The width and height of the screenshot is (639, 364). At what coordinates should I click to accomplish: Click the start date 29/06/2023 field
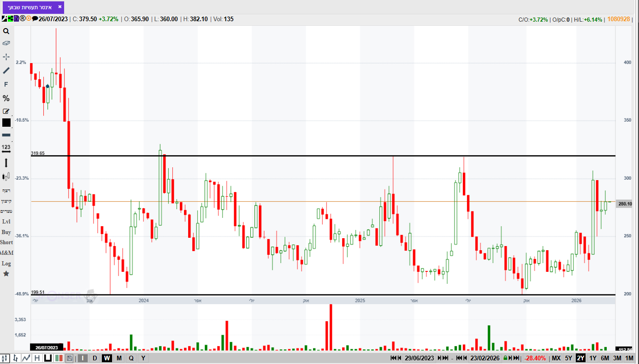(x=419, y=358)
